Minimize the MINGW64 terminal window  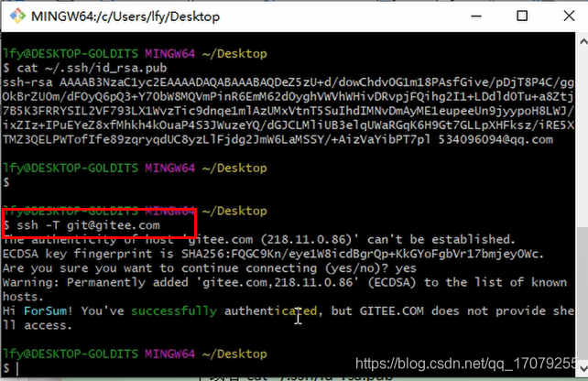coord(476,16)
